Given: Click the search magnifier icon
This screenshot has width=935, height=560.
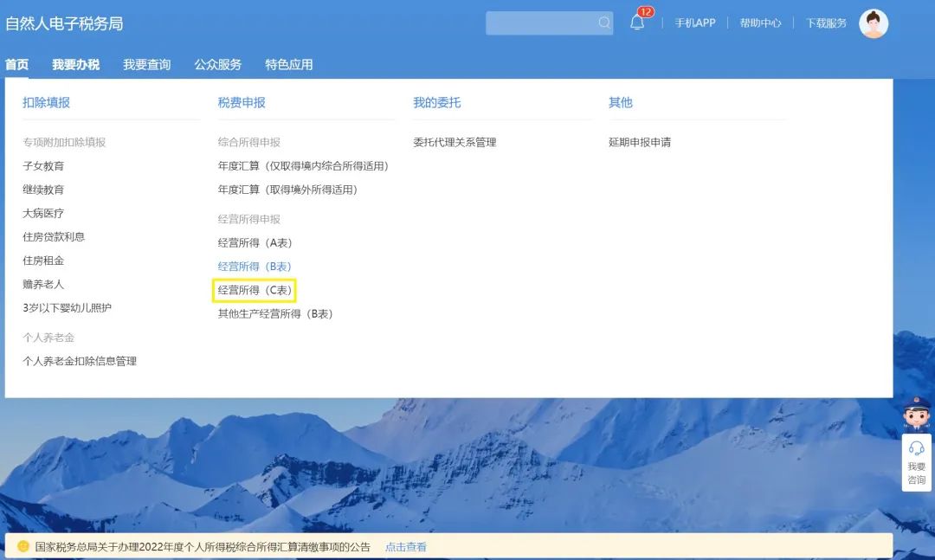Looking at the screenshot, I should tap(604, 23).
